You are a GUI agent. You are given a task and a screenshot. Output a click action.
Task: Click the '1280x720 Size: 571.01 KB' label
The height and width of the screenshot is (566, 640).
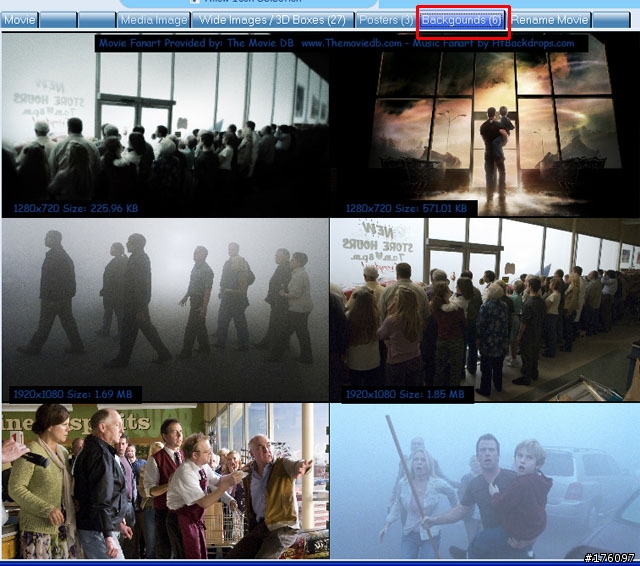(x=406, y=209)
